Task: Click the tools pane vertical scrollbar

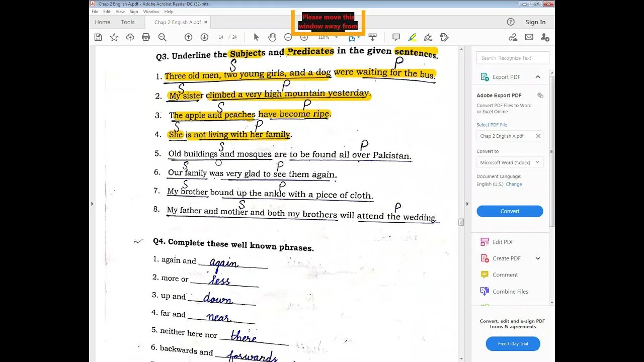Action: pyautogui.click(x=552, y=151)
